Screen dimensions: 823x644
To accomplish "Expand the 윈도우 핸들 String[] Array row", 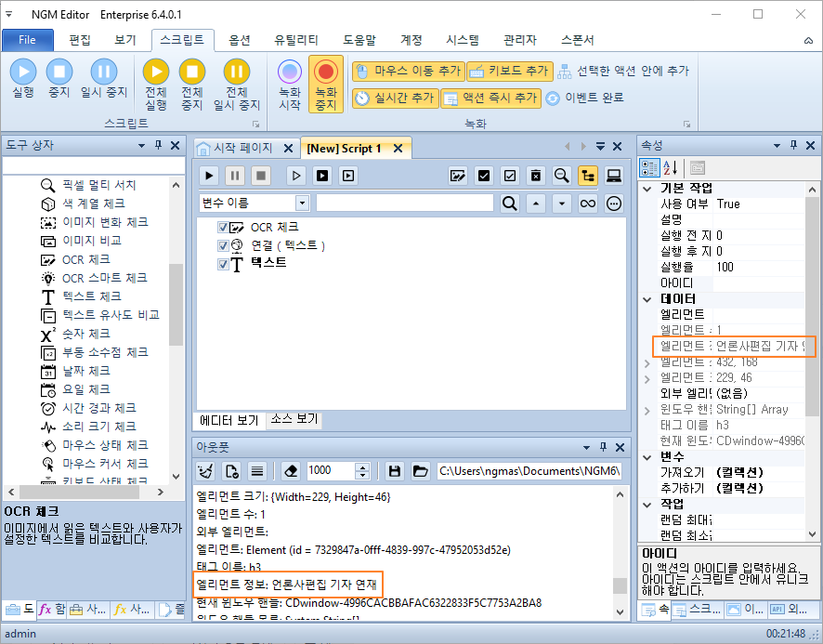I will click(647, 410).
